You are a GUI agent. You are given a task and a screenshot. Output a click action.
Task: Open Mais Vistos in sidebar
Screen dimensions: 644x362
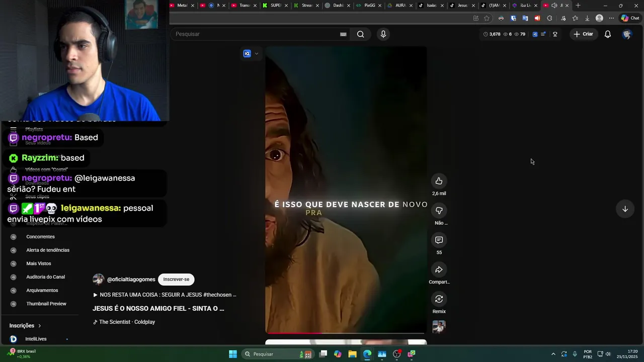click(x=39, y=263)
